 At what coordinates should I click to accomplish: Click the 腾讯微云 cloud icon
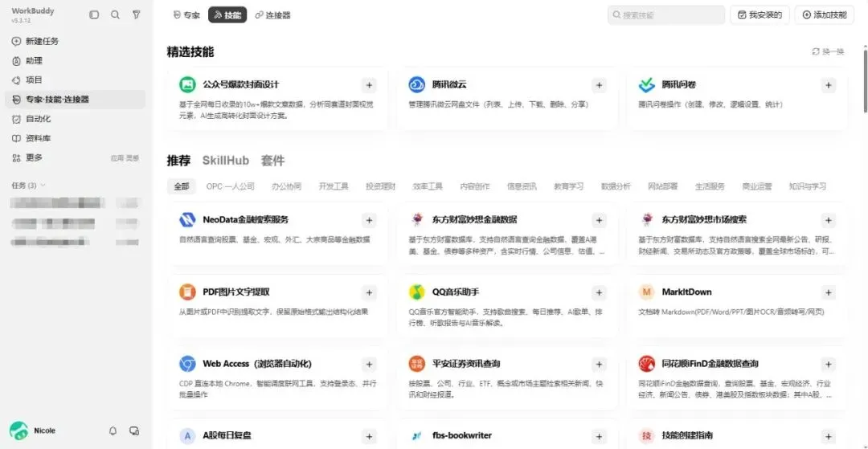[x=417, y=85]
